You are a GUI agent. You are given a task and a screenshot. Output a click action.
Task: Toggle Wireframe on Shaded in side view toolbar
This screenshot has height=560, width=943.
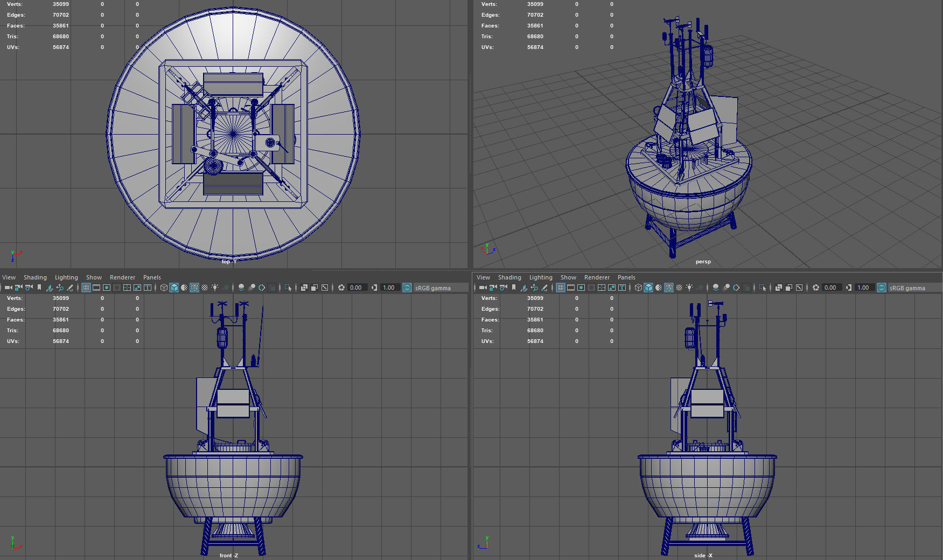click(x=669, y=288)
